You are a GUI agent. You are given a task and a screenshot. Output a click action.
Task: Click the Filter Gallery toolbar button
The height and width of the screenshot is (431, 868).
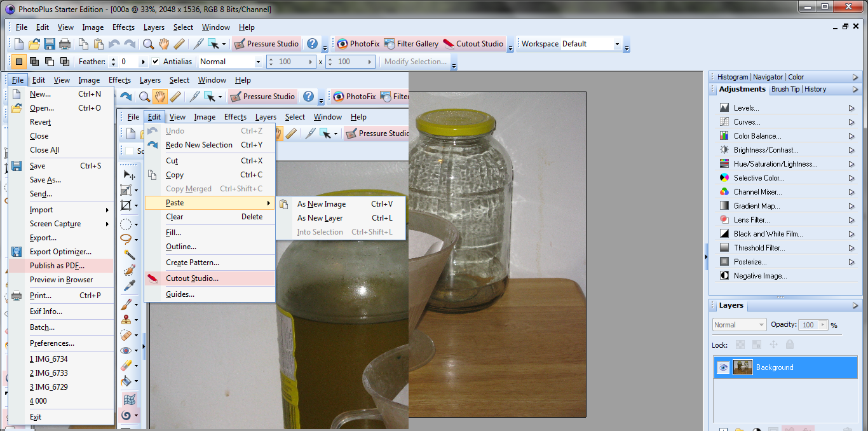click(411, 44)
